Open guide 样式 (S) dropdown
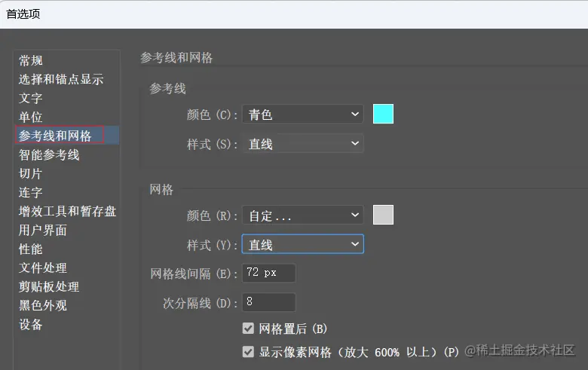 pos(302,144)
